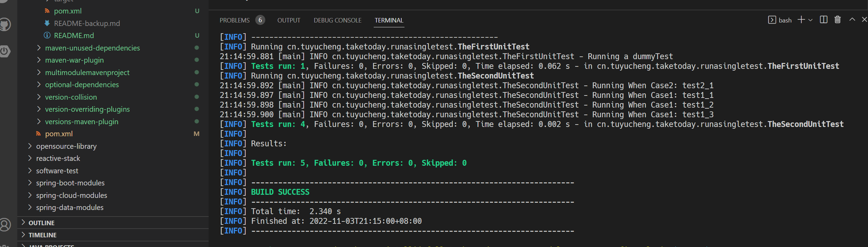Open the README.md file
This screenshot has height=247, width=868.
point(74,35)
